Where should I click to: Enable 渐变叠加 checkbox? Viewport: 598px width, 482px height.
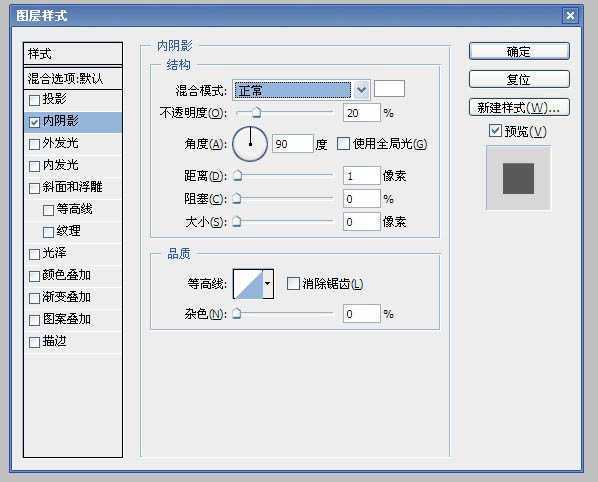[34, 298]
